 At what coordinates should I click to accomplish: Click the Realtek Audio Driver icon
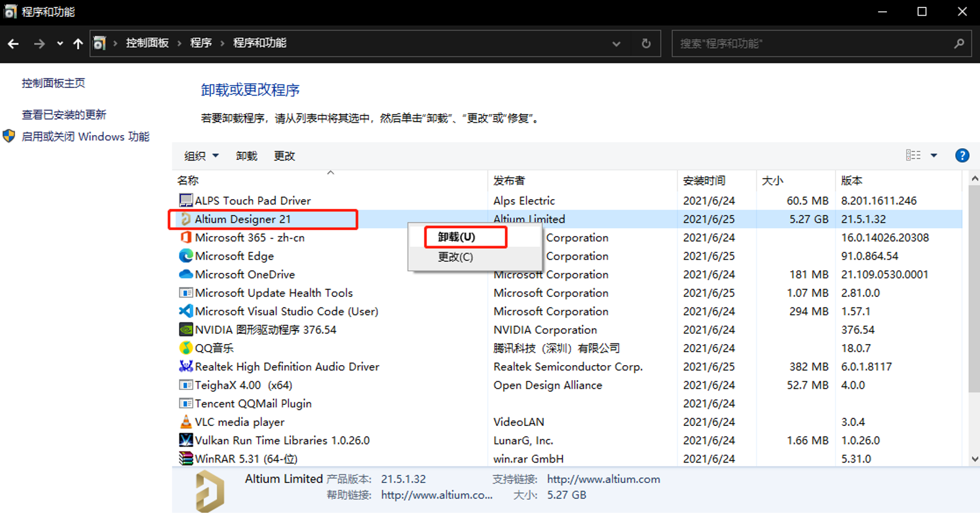(185, 366)
